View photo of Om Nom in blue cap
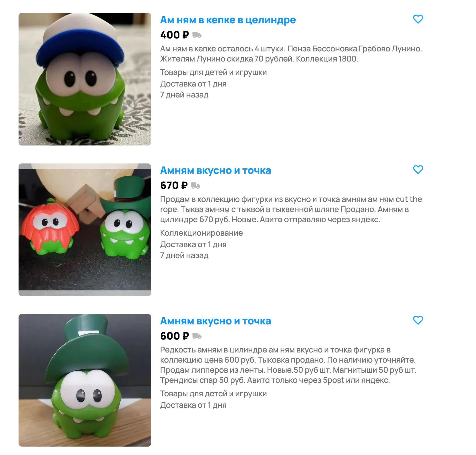 coord(85,79)
